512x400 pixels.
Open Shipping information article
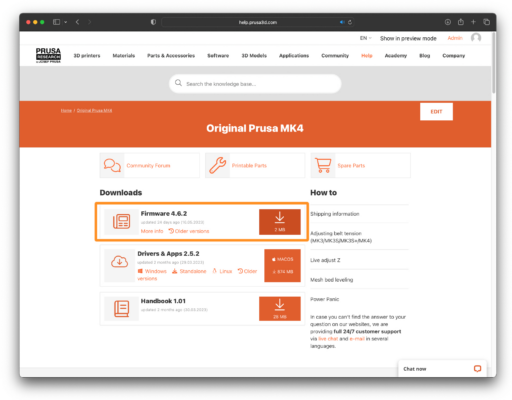click(x=335, y=214)
